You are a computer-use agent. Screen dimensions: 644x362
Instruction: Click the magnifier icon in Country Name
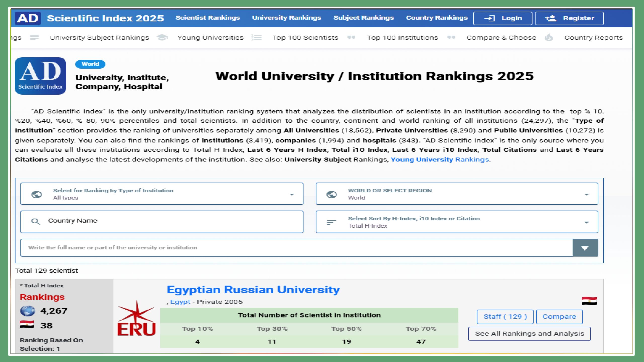pyautogui.click(x=35, y=221)
